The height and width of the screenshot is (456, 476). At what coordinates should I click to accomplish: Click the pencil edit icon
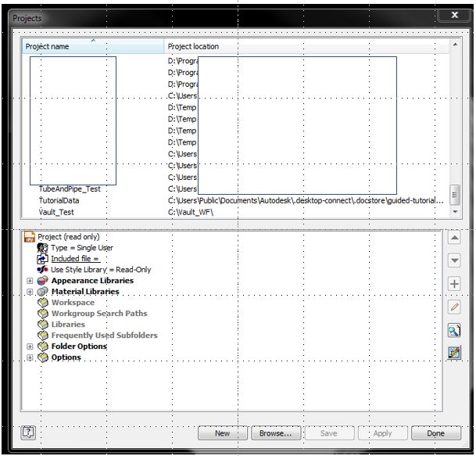click(454, 307)
